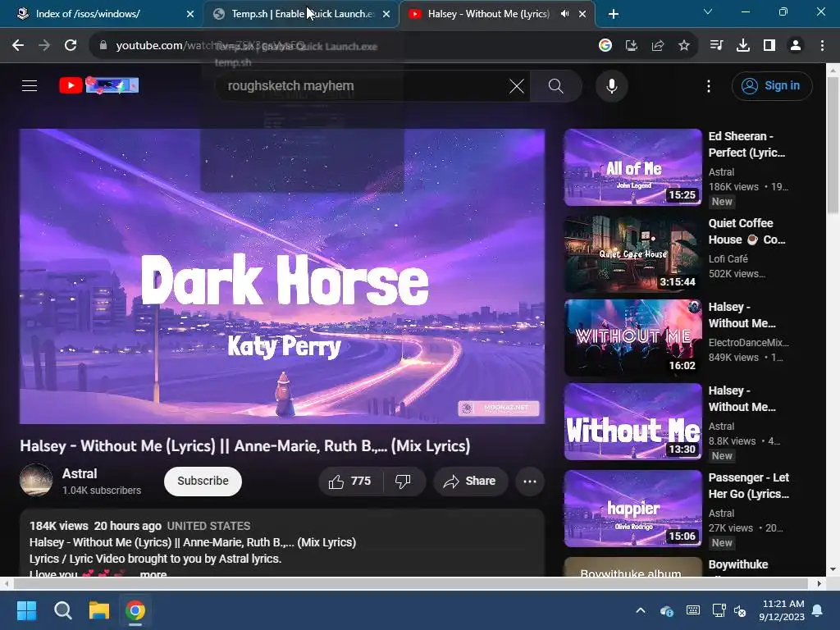The width and height of the screenshot is (840, 630).
Task: Switch to Temp.sh Enable Quick Launch tab
Action: click(301, 14)
